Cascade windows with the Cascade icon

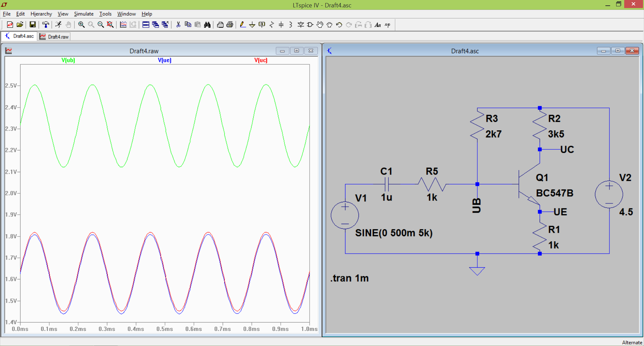click(155, 24)
